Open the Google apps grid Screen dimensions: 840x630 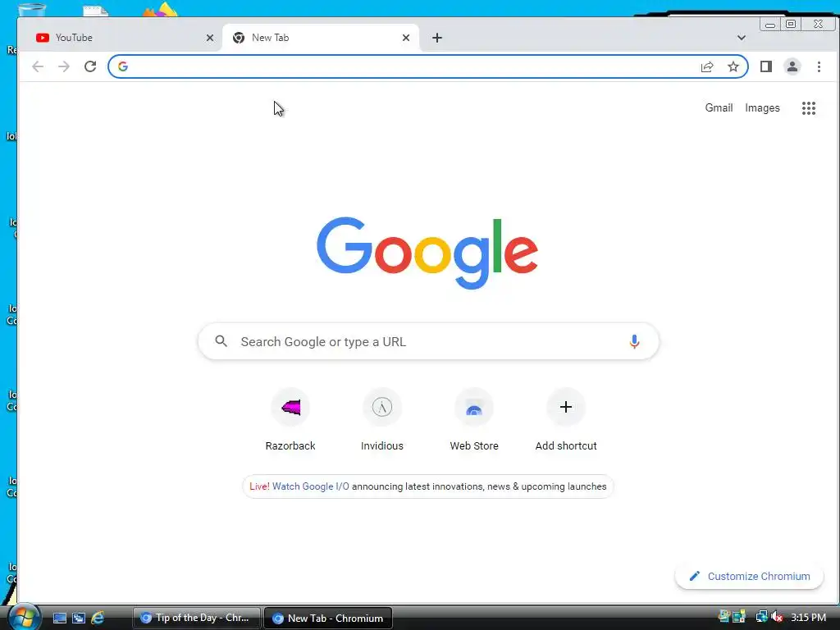(808, 108)
